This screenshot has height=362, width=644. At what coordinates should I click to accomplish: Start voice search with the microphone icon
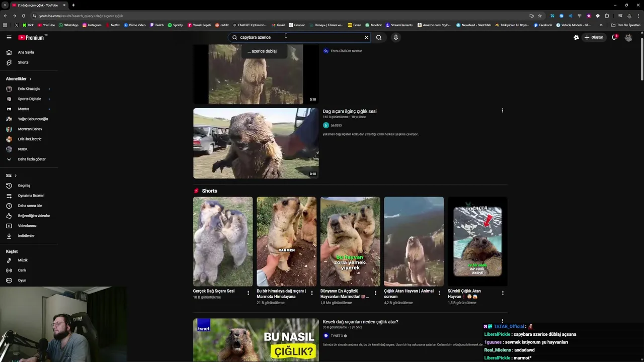(396, 37)
